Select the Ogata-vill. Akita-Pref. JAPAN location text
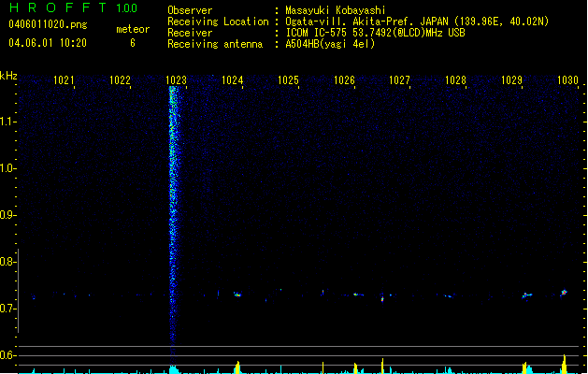588x374 pixels. coord(417,22)
